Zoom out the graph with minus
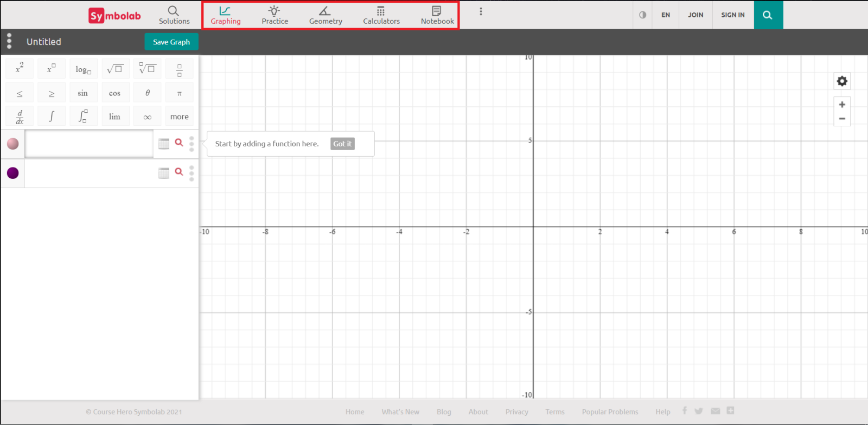The width and height of the screenshot is (868, 425). pyautogui.click(x=842, y=119)
